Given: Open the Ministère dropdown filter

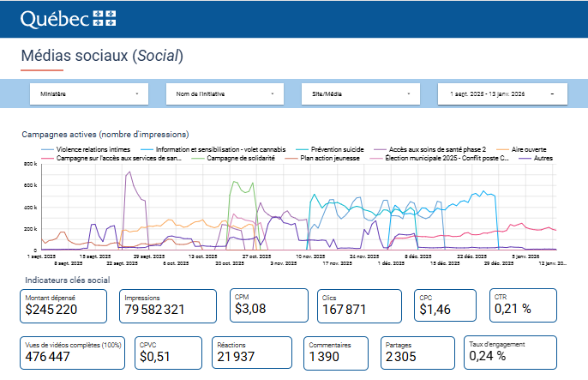Looking at the screenshot, I should (88, 93).
